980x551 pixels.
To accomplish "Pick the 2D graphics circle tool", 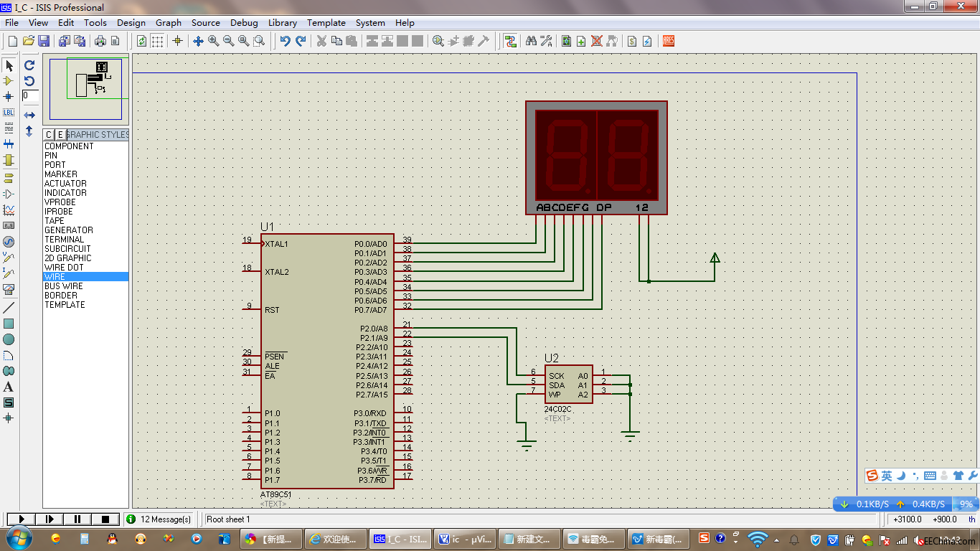I will pos(9,339).
